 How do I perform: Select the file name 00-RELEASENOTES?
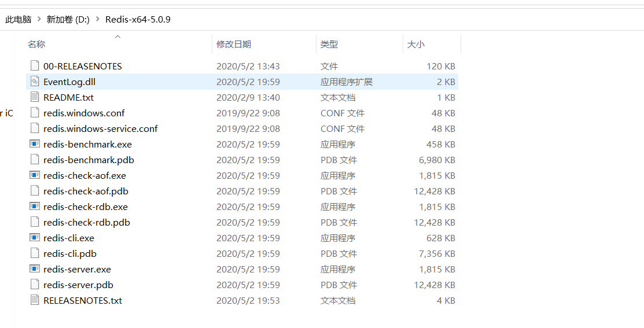pyautogui.click(x=83, y=66)
